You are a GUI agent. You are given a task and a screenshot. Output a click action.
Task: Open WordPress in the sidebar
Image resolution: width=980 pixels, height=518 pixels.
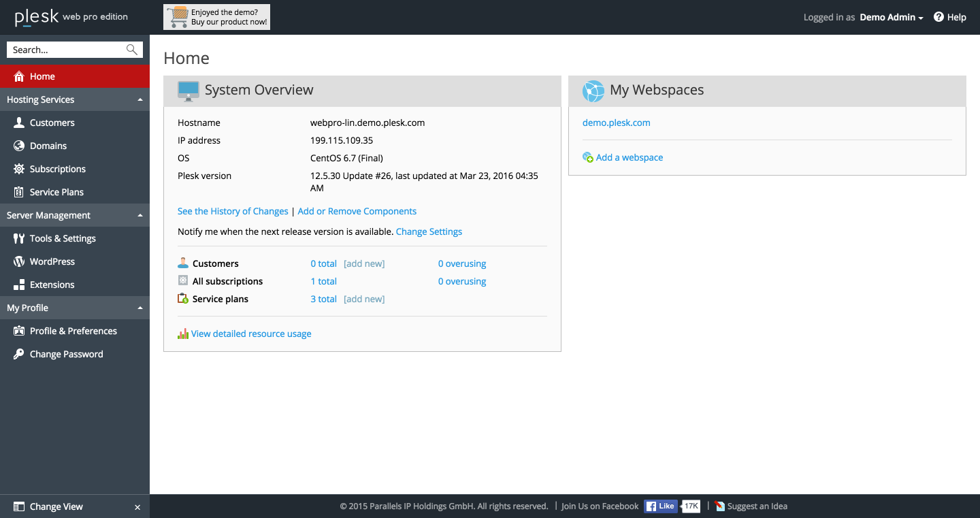[75, 261]
